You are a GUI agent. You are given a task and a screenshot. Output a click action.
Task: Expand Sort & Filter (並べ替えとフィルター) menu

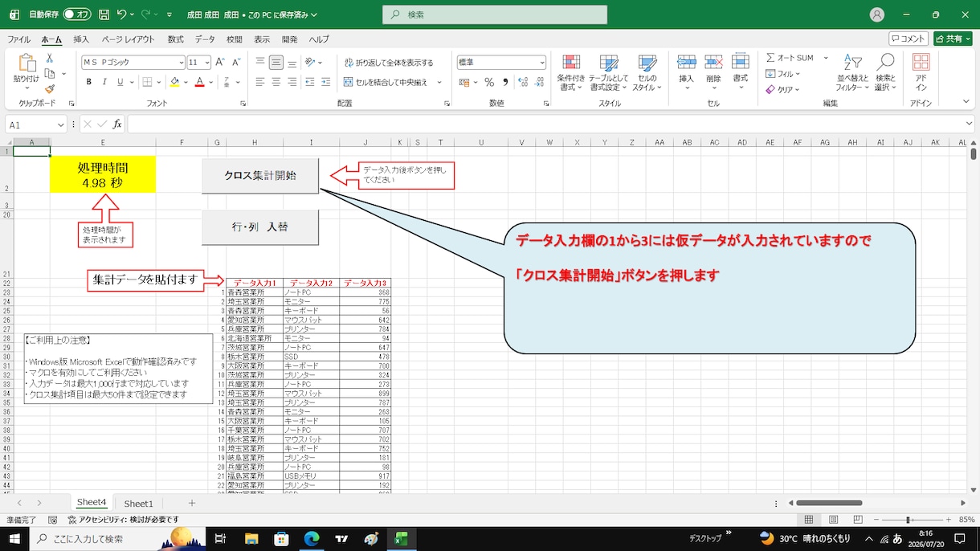click(852, 73)
